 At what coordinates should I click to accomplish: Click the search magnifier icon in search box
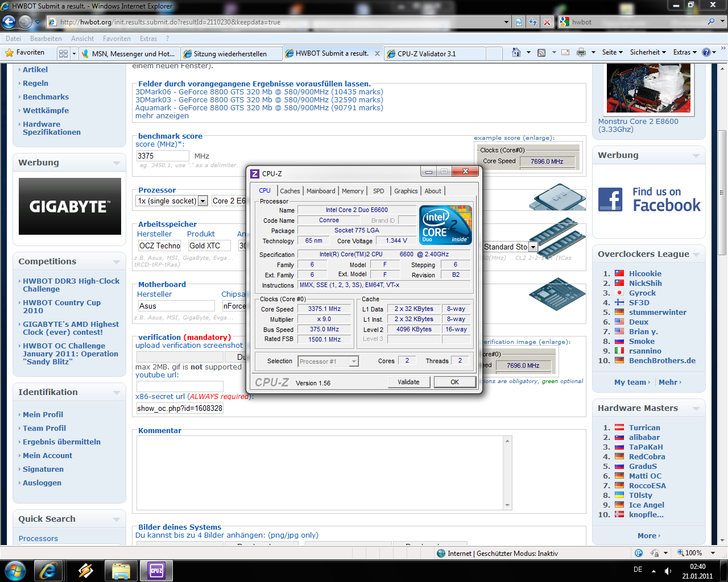pos(711,22)
